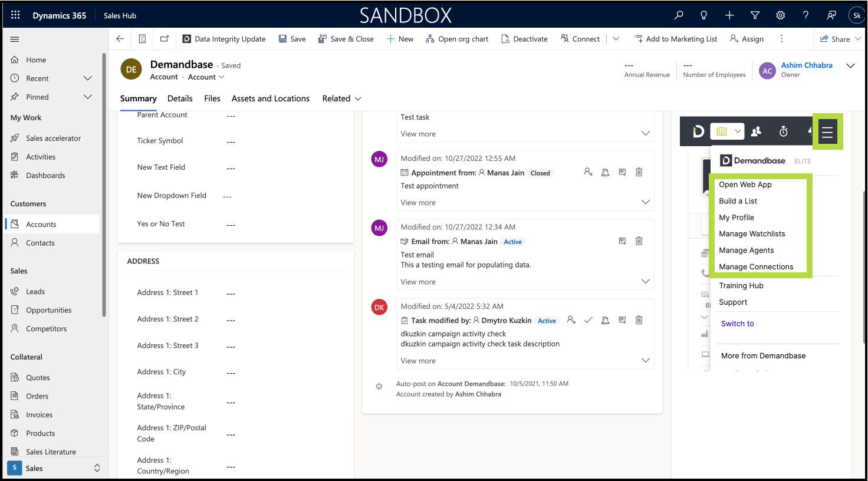The image size is (868, 481).
Task: Open the settings gear icon
Action: 780,15
